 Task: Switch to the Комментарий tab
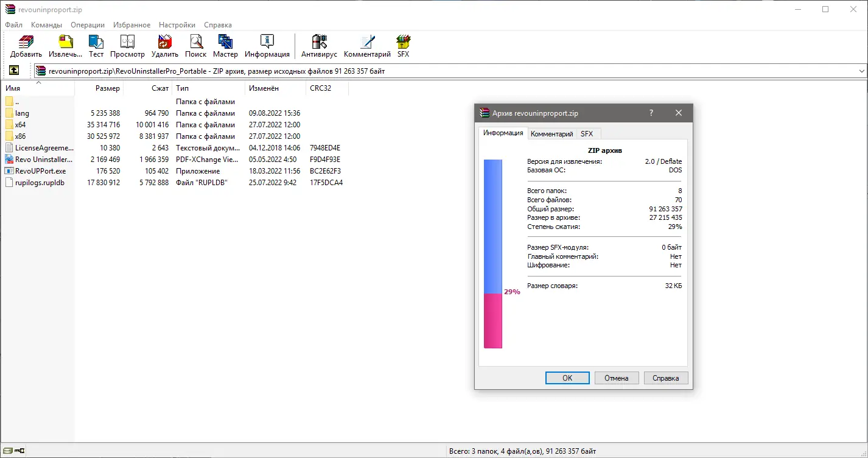551,133
